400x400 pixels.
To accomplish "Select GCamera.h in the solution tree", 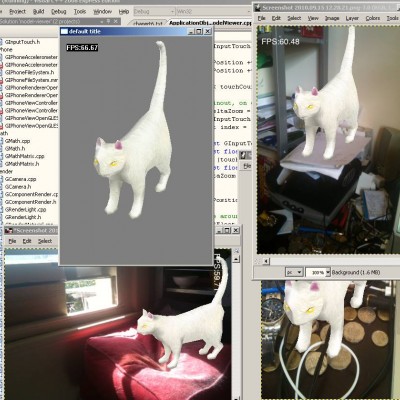I will coord(18,187).
